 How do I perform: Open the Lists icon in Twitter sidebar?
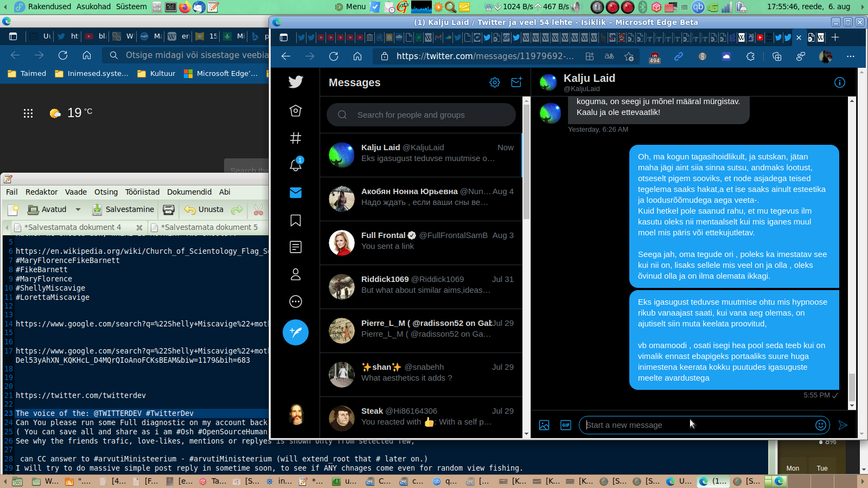click(296, 247)
